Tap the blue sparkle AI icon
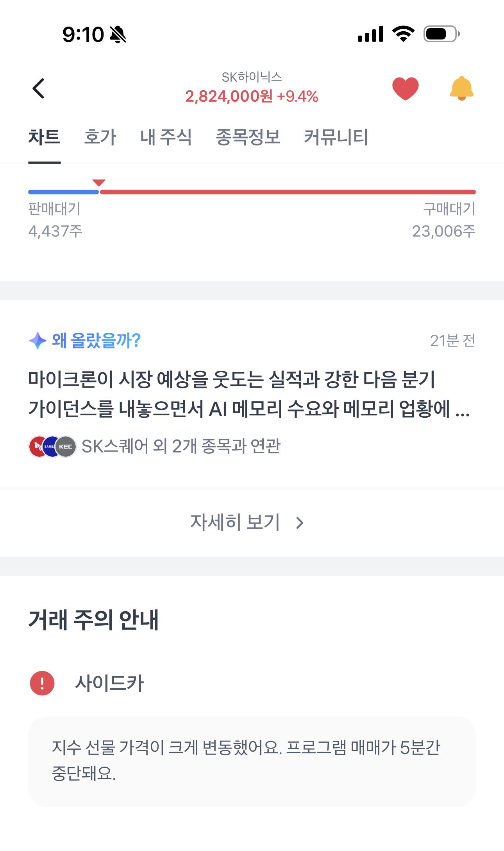Image resolution: width=504 pixels, height=851 pixels. 38,341
